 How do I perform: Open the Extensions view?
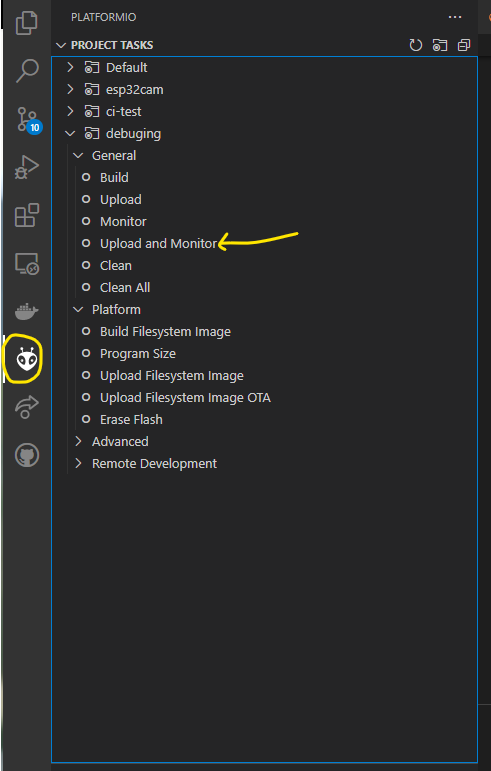[27, 215]
